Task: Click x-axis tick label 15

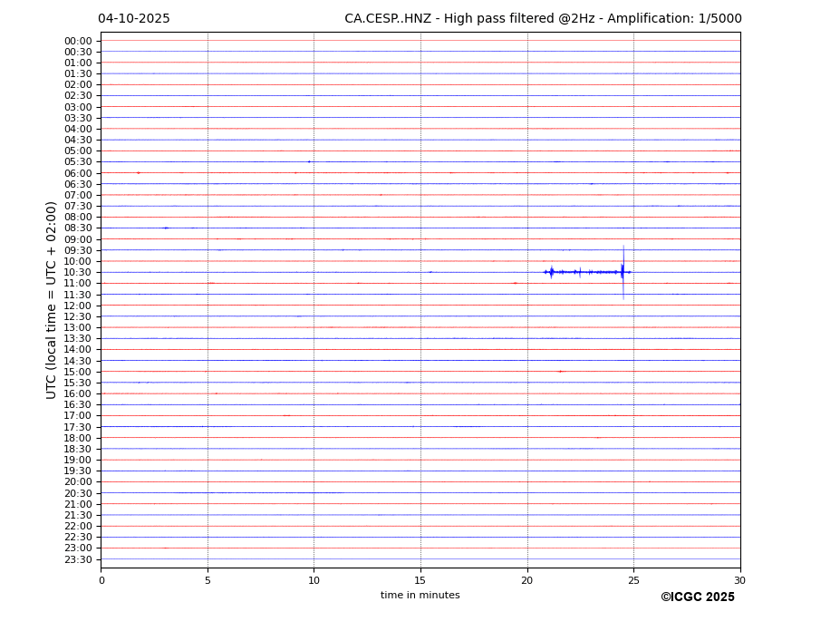Action: pyautogui.click(x=420, y=580)
